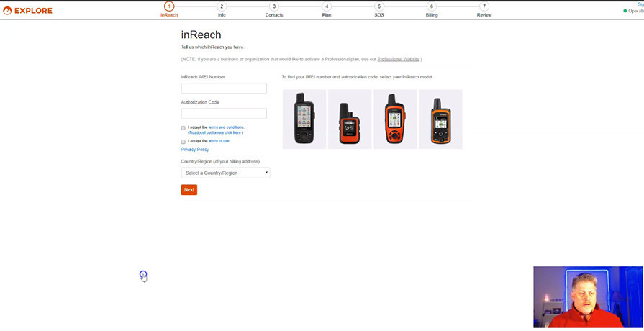Viewport: 644px width, 331px height.
Task: Open step 4 Plan circle
Action: [x=327, y=6]
